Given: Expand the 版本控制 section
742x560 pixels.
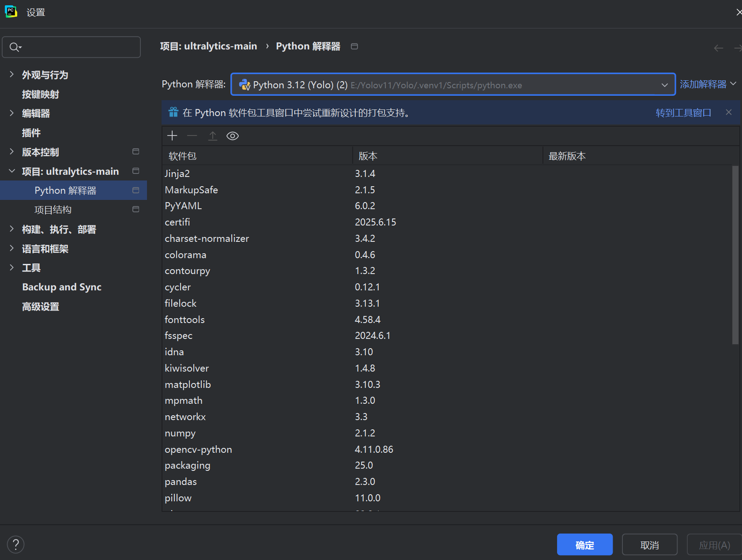Looking at the screenshot, I should pos(12,152).
